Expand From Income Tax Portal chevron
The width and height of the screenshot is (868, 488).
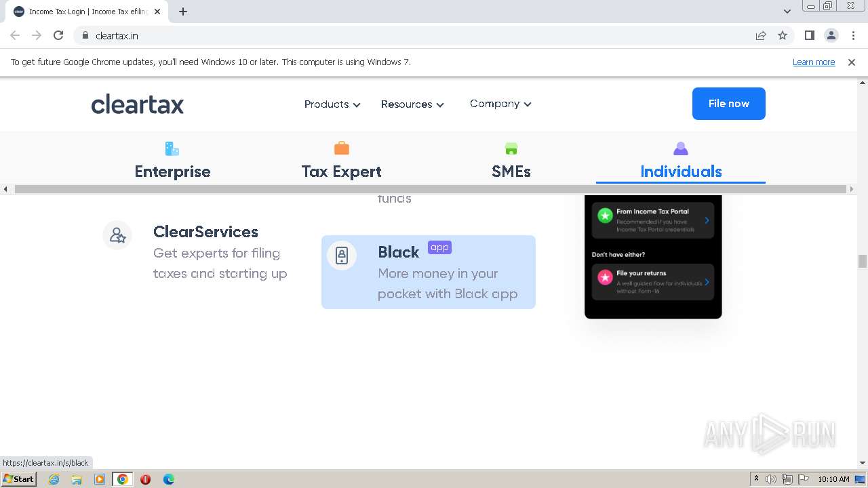tap(707, 220)
